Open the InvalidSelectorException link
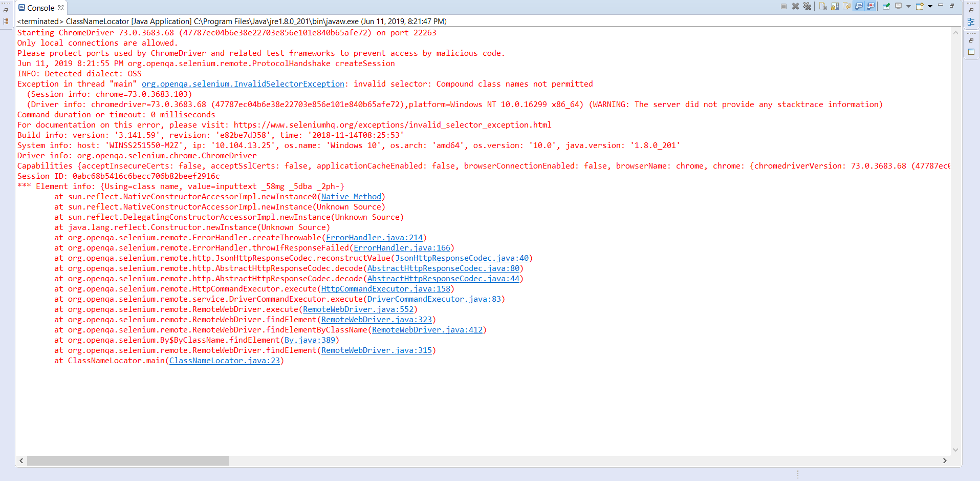The image size is (980, 481). 243,84
